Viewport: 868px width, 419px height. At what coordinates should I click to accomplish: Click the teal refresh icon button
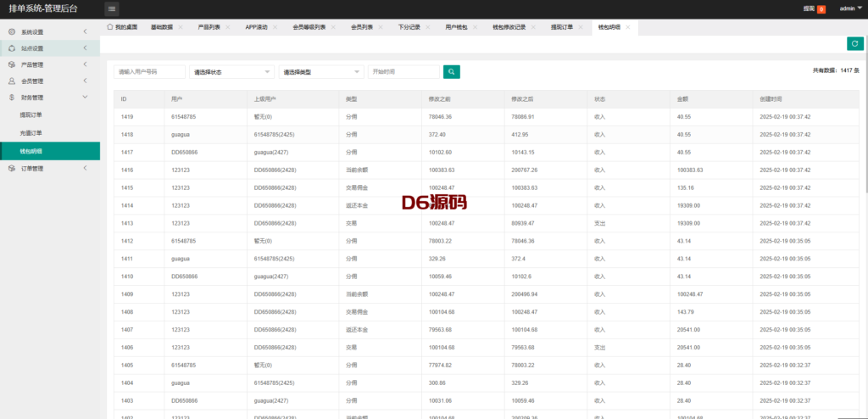pos(854,44)
